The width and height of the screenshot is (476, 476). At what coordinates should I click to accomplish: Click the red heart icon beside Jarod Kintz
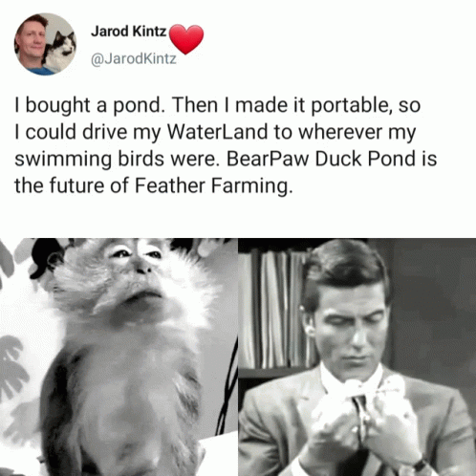coord(186,39)
